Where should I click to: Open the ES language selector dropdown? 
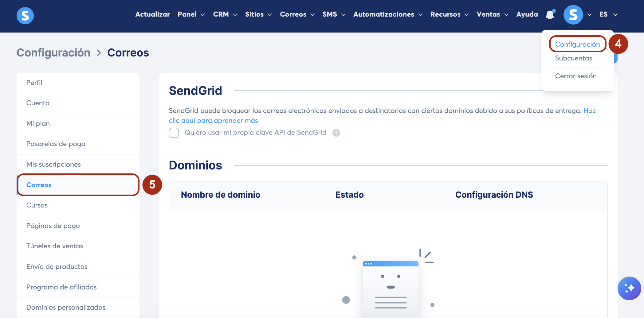pyautogui.click(x=608, y=14)
